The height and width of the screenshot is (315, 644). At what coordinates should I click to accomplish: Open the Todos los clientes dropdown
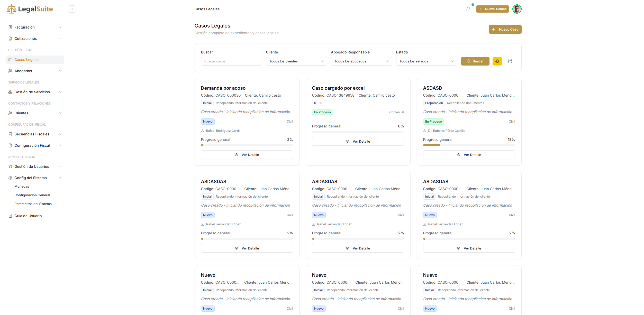coord(296,61)
